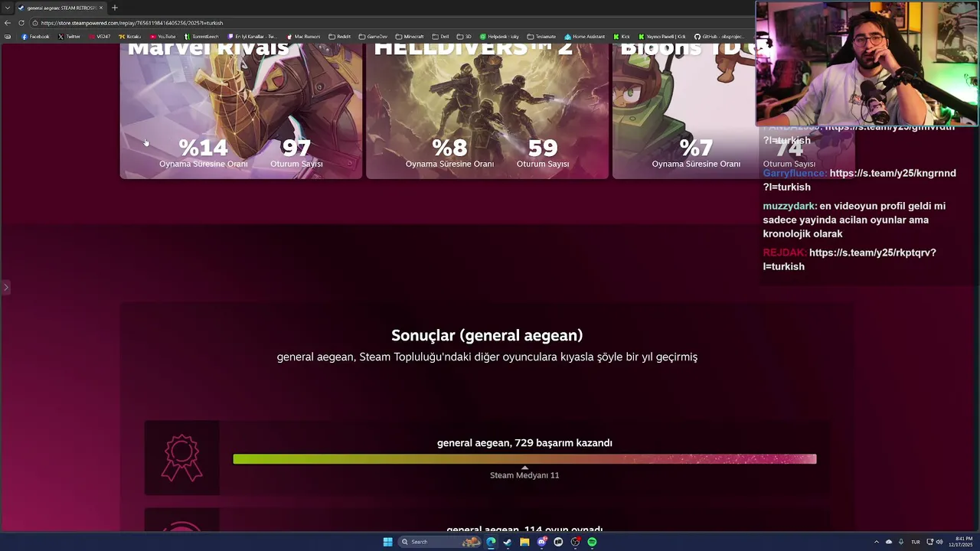Open Discord from the taskbar
This screenshot has height=551, width=980.
pyautogui.click(x=542, y=542)
